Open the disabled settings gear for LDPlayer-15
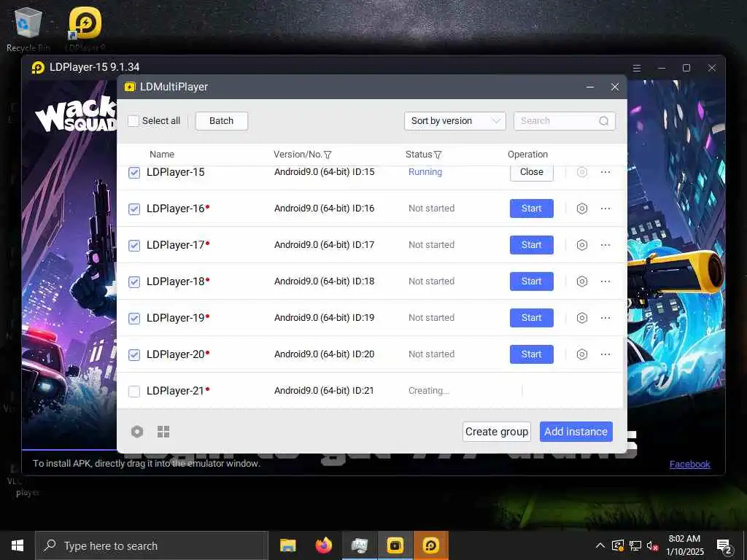The height and width of the screenshot is (560, 747). [581, 172]
